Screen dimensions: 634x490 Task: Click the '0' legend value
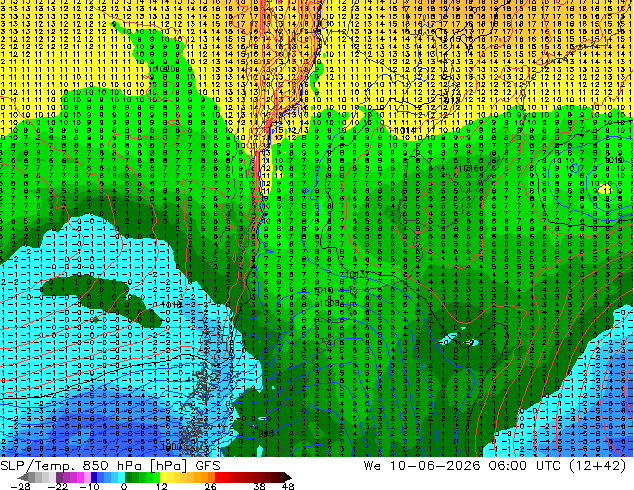tap(124, 486)
